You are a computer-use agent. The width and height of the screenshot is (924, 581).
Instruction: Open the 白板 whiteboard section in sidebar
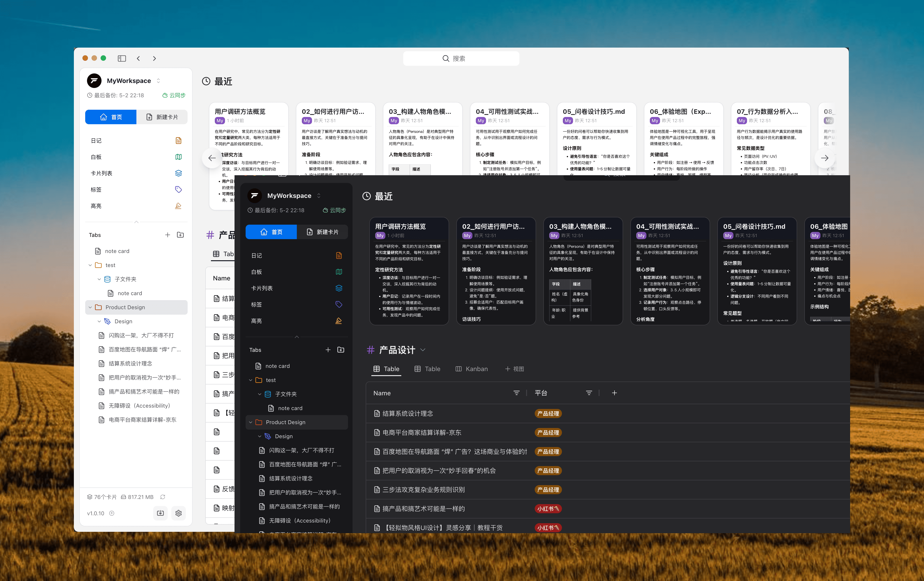pos(256,272)
